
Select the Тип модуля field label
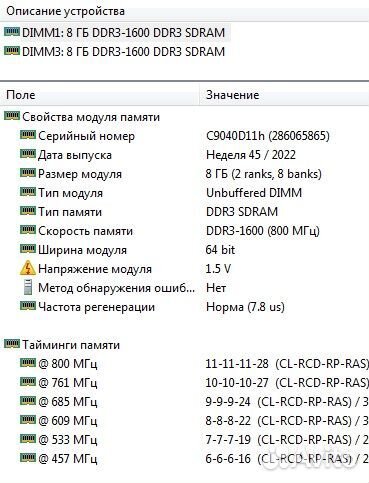click(70, 193)
